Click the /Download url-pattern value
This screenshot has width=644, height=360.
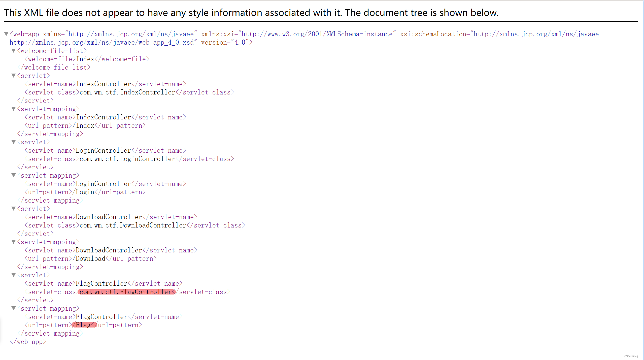89,258
